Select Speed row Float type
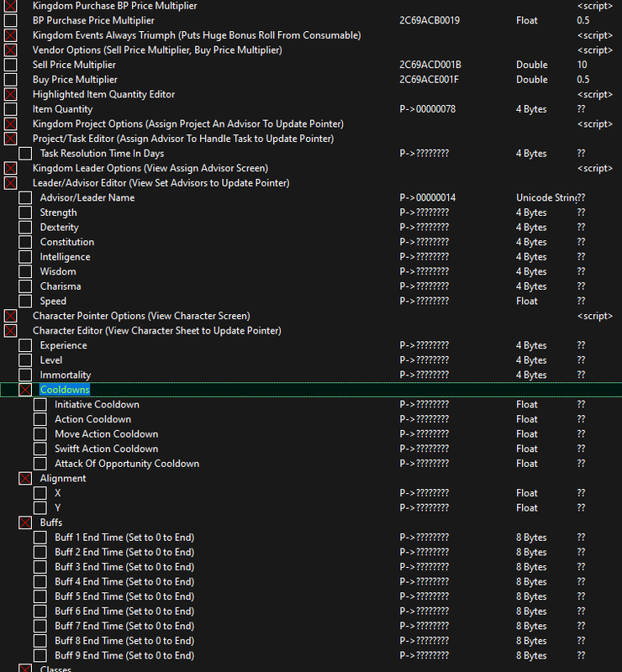Viewport: 622px width, 672px height. pyautogui.click(x=527, y=302)
